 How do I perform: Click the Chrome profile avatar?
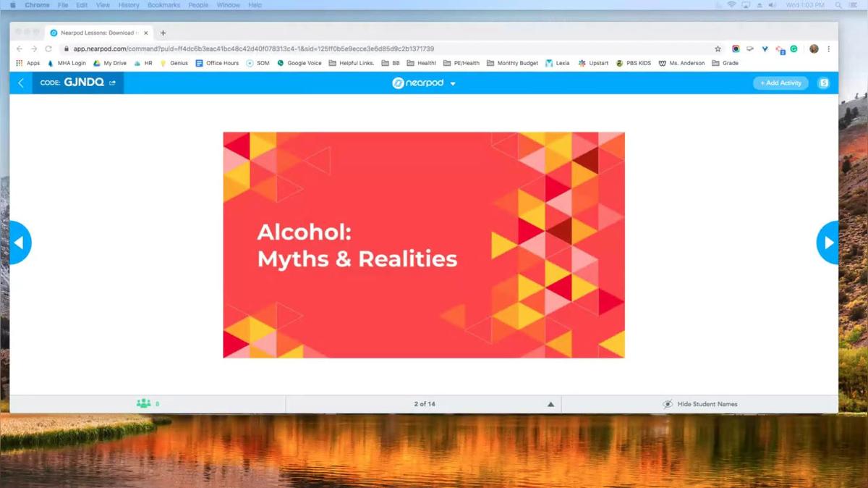coord(814,49)
